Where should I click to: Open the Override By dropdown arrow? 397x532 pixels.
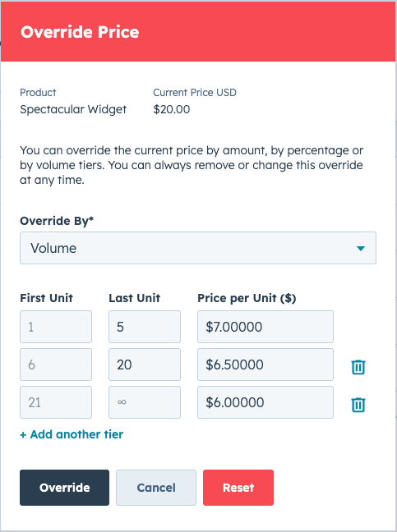pyautogui.click(x=361, y=249)
